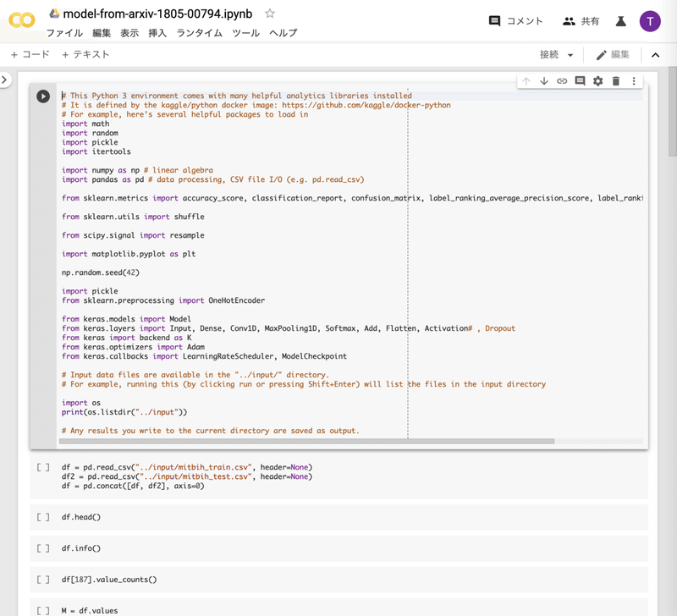Click the line import matplotlib.pyplot as plt
677x616 pixels.
click(x=129, y=254)
